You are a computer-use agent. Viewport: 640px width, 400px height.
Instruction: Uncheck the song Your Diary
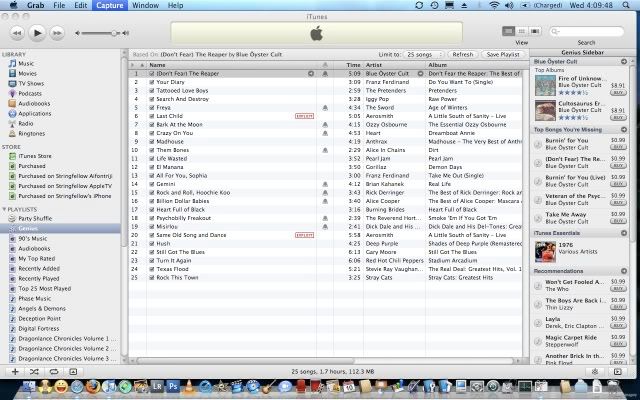(152, 81)
